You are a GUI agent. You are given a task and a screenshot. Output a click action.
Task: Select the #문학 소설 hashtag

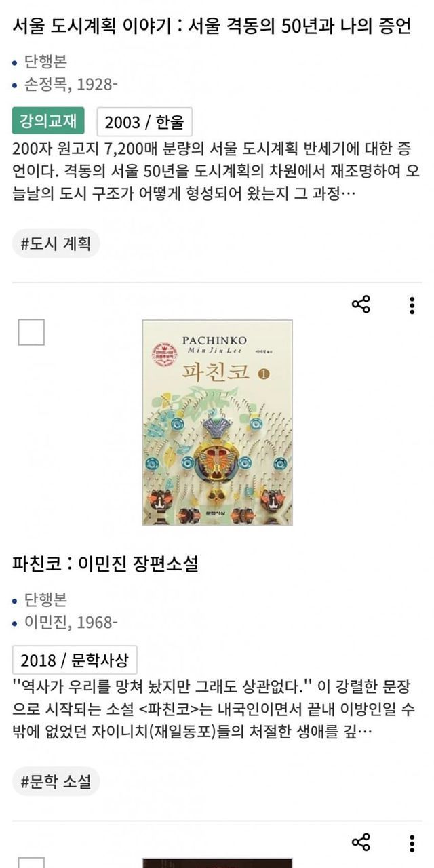coord(56,782)
